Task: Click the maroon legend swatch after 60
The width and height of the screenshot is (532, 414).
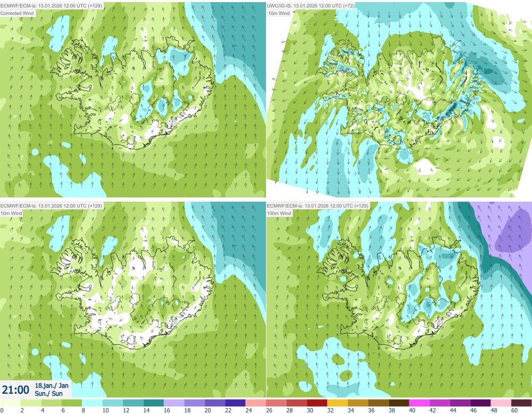Action: click(x=521, y=403)
